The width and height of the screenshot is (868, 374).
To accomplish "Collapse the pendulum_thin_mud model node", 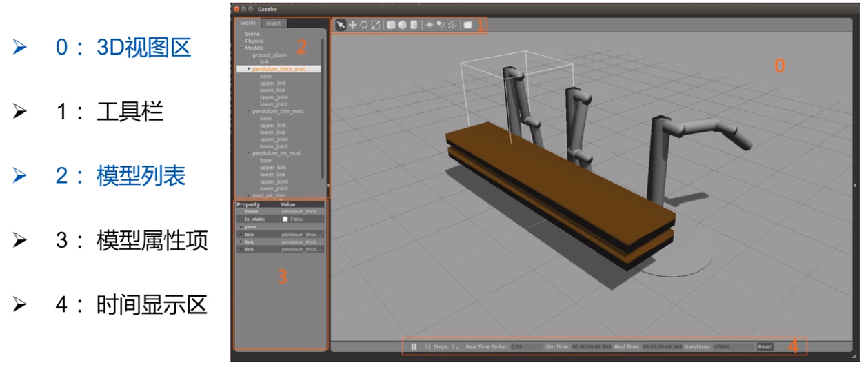I will (x=249, y=111).
